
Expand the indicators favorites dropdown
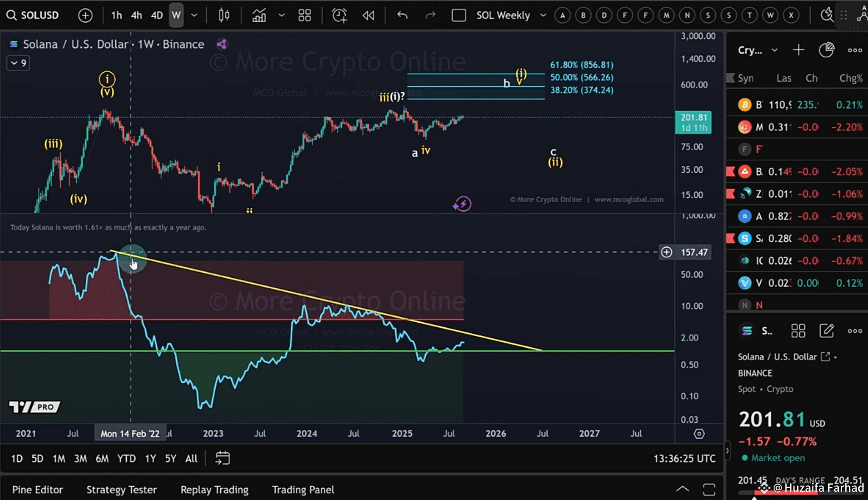tap(281, 15)
